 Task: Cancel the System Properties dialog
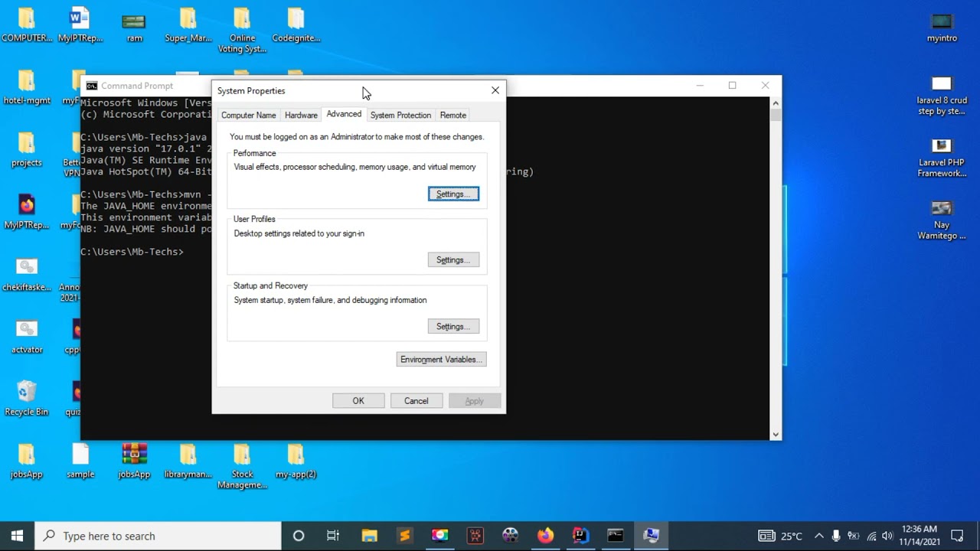416,401
